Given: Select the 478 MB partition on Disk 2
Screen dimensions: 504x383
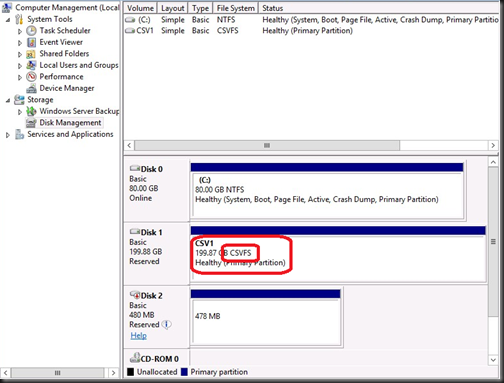Looking at the screenshot, I should tap(266, 317).
